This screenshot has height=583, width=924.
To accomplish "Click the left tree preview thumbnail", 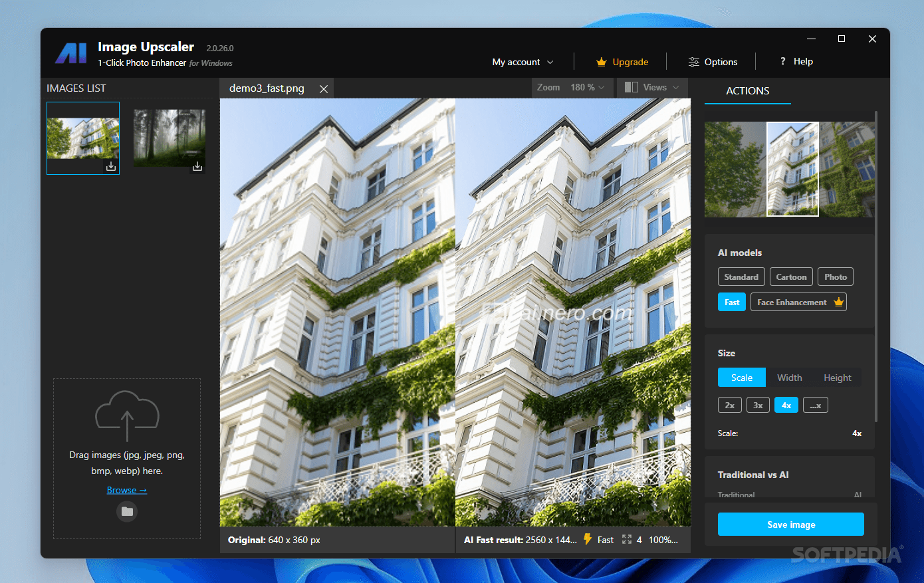I will (735, 170).
